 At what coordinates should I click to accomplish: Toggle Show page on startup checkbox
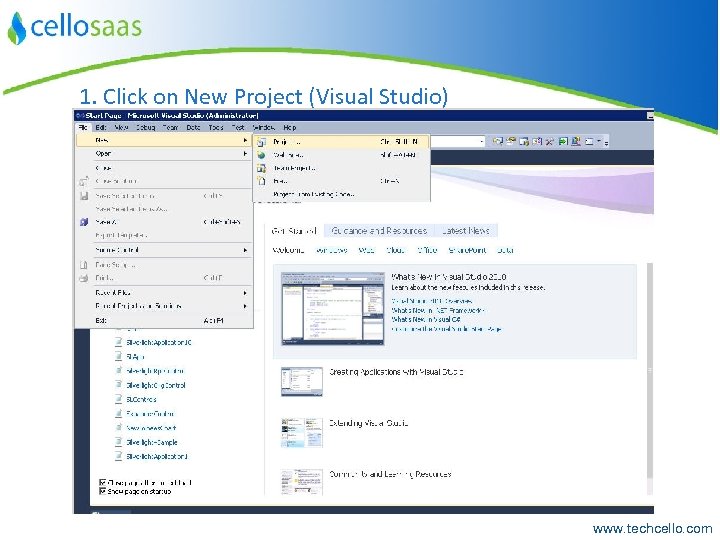(x=103, y=491)
